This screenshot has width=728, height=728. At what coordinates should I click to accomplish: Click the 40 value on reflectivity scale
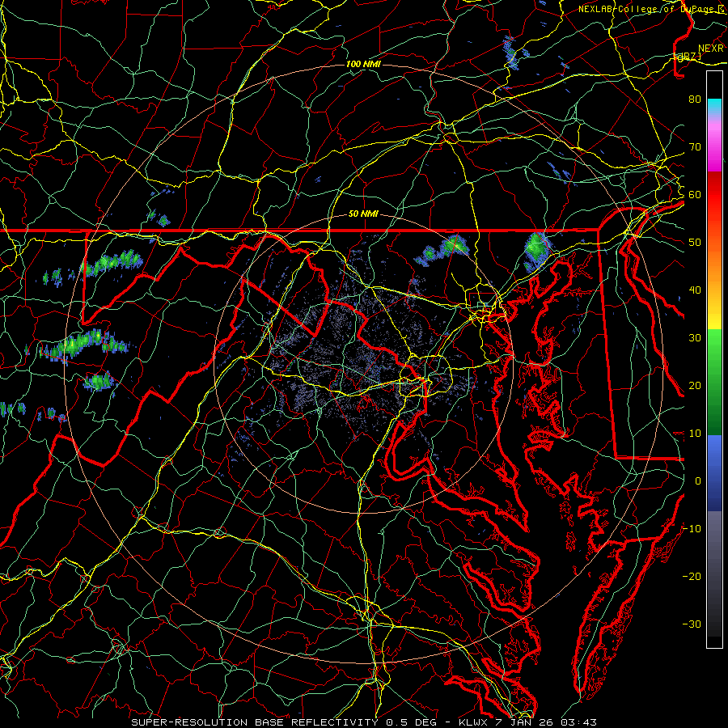tap(695, 290)
